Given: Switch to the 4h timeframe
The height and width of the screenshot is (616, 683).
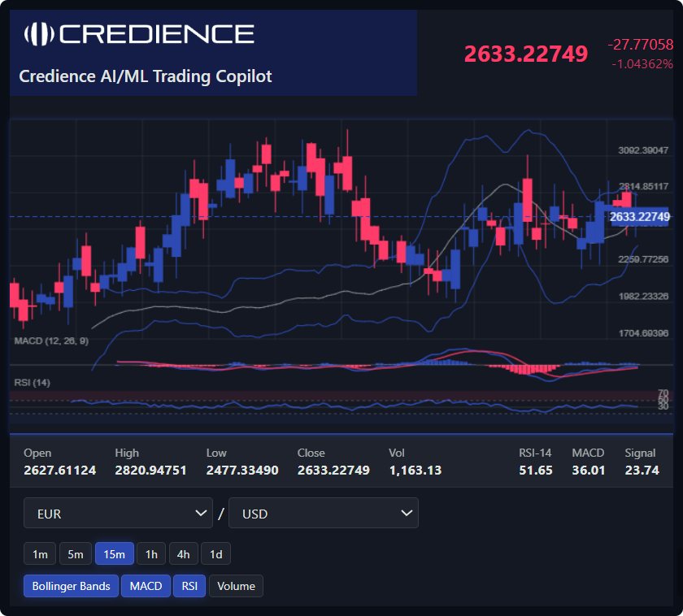Looking at the screenshot, I should pyautogui.click(x=184, y=554).
